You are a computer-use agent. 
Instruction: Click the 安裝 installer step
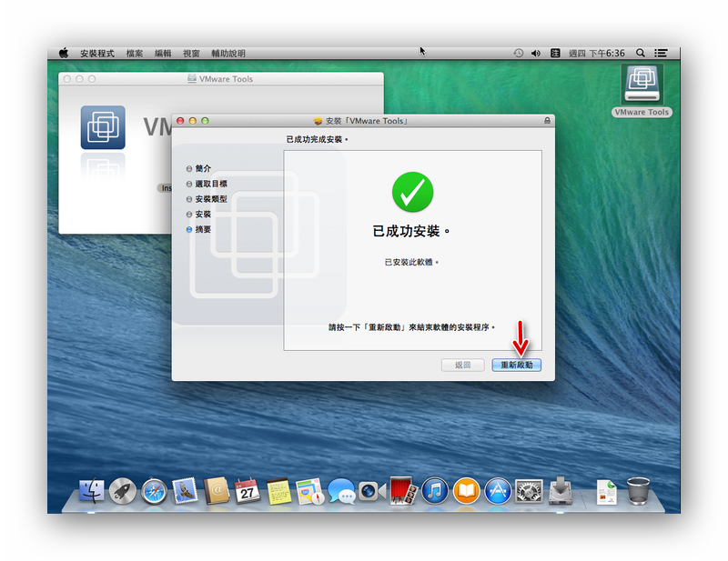click(x=203, y=215)
